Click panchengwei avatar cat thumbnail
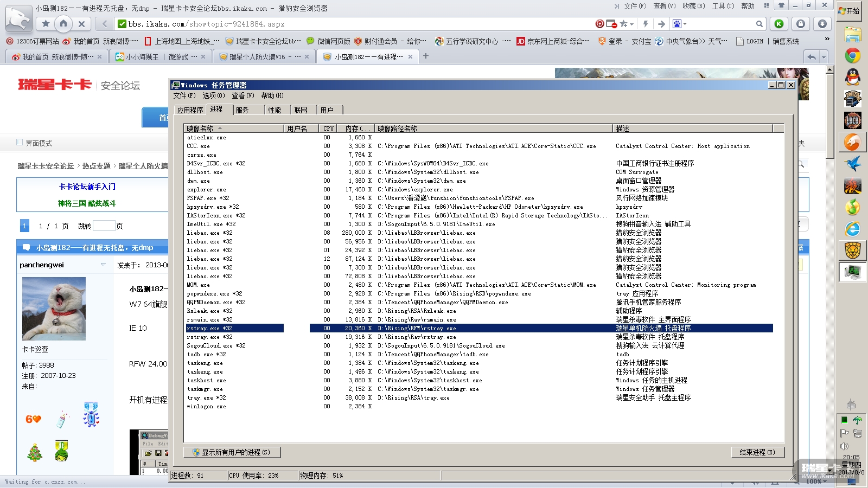 click(x=54, y=309)
